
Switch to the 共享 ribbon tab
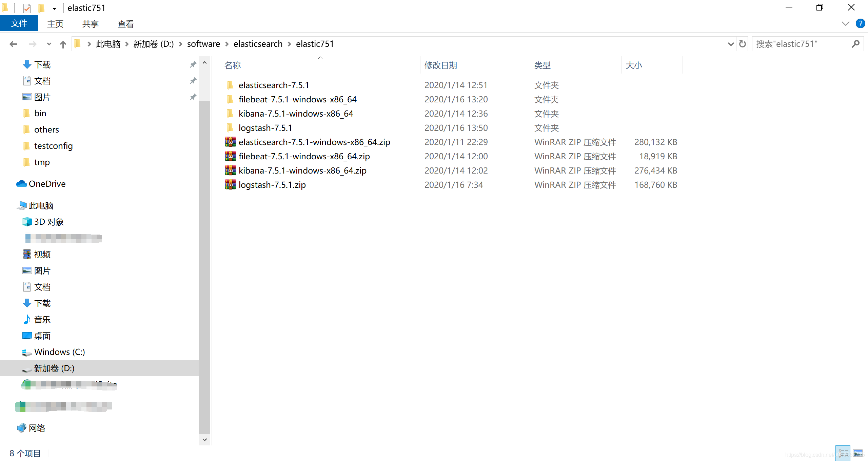point(90,24)
